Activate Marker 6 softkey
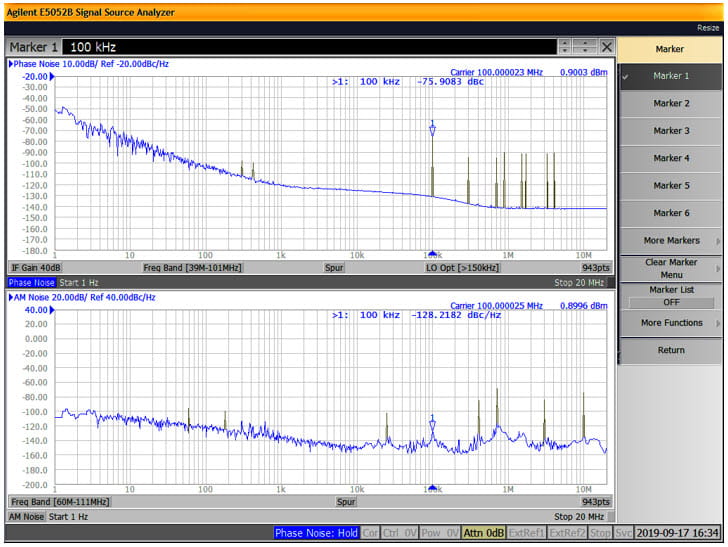 tap(670, 213)
